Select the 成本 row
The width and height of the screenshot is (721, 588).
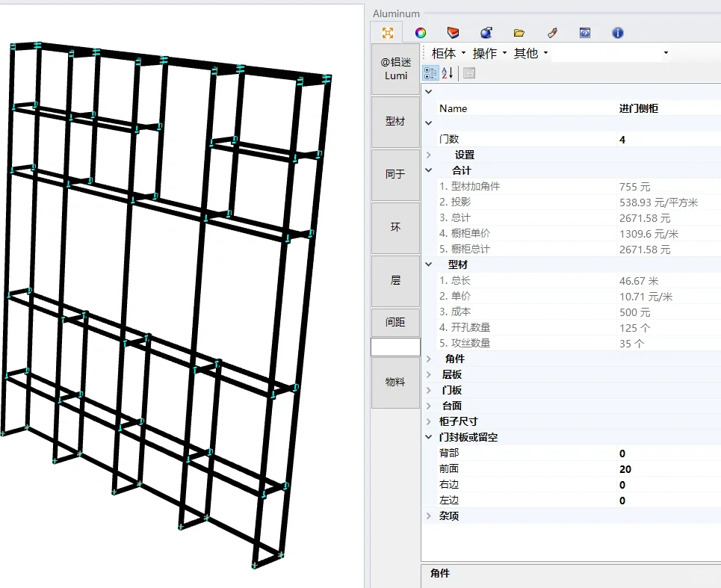[579, 312]
